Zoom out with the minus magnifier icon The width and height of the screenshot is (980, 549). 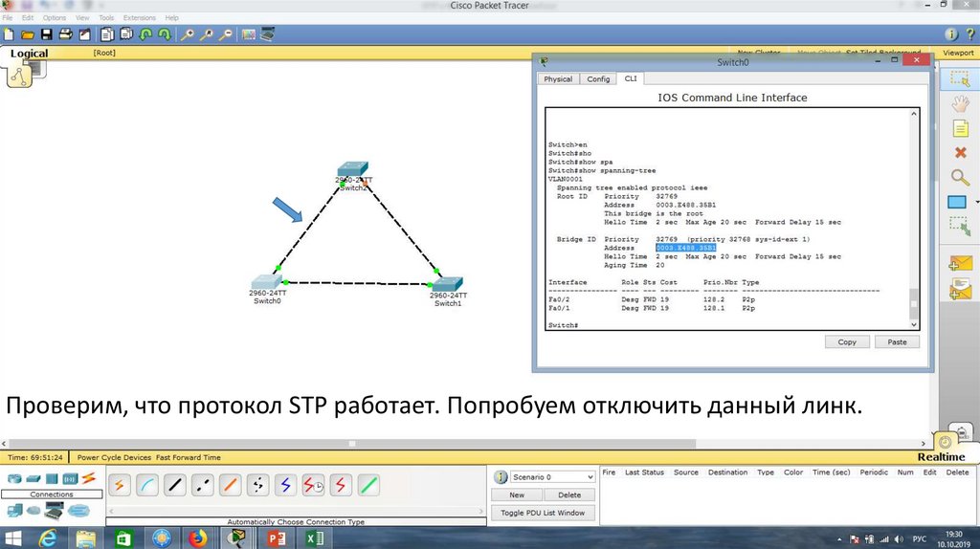tap(226, 34)
